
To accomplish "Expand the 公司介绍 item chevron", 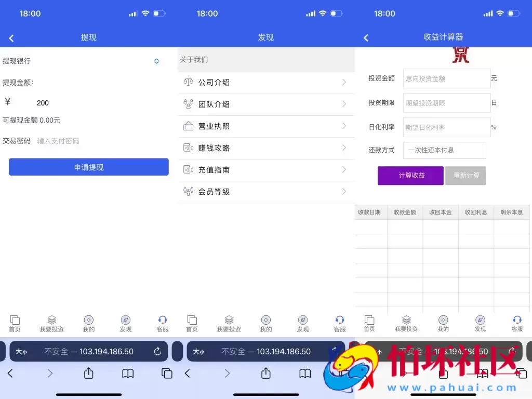I will (344, 82).
